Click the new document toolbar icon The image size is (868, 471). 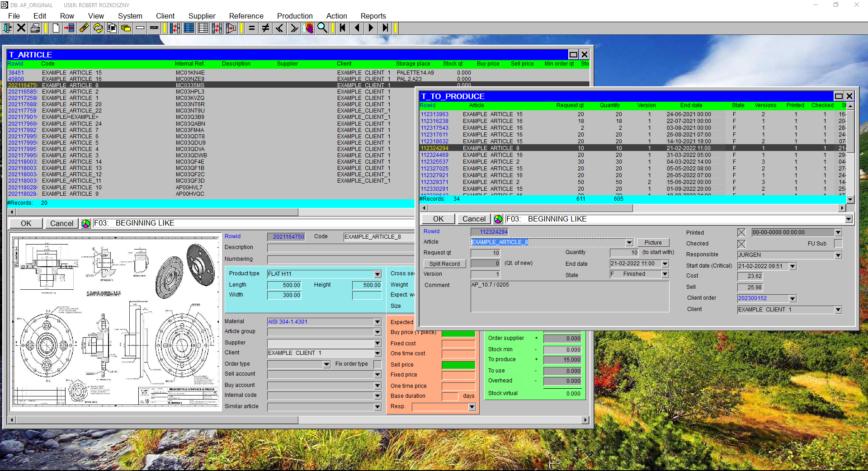coord(55,28)
